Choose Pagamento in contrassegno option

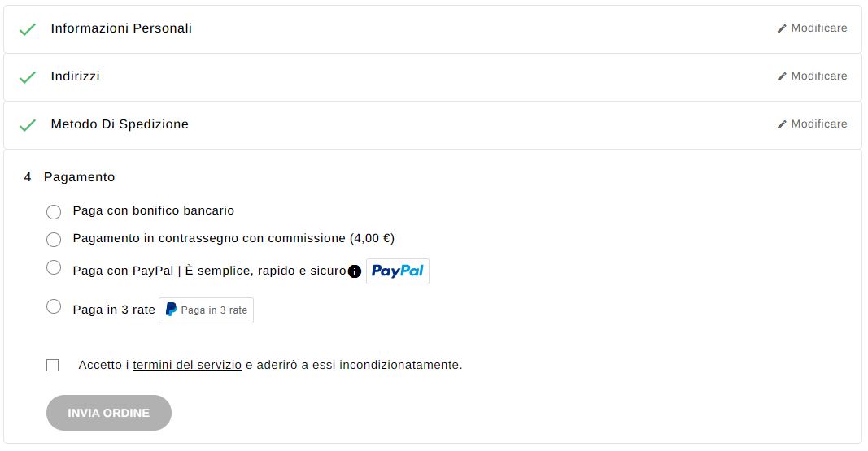point(54,240)
